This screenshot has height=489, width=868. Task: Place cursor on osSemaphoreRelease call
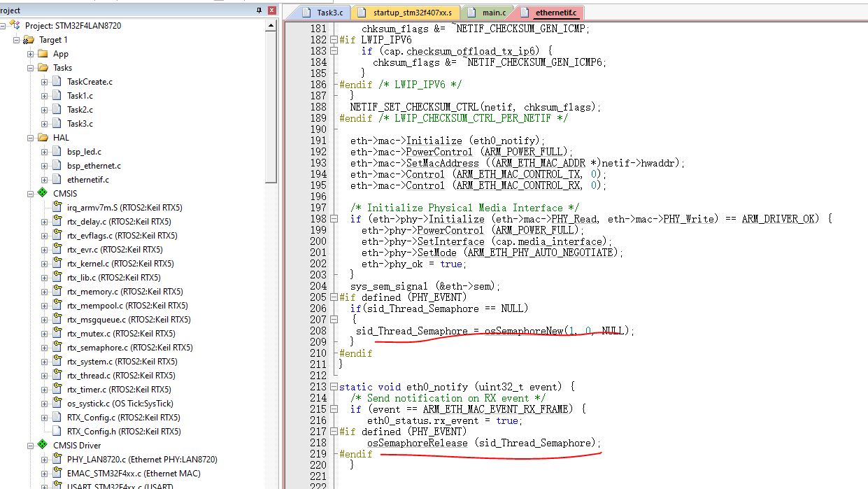(484, 443)
